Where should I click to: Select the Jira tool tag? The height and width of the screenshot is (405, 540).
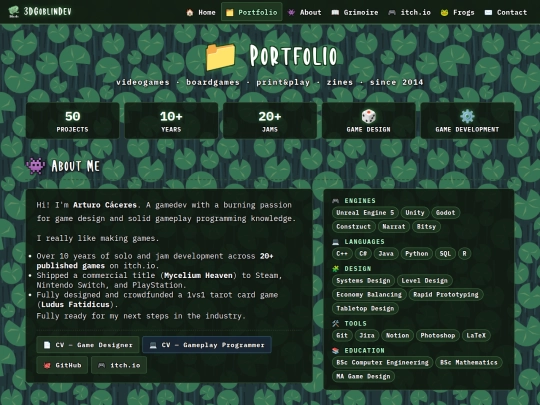tap(367, 335)
